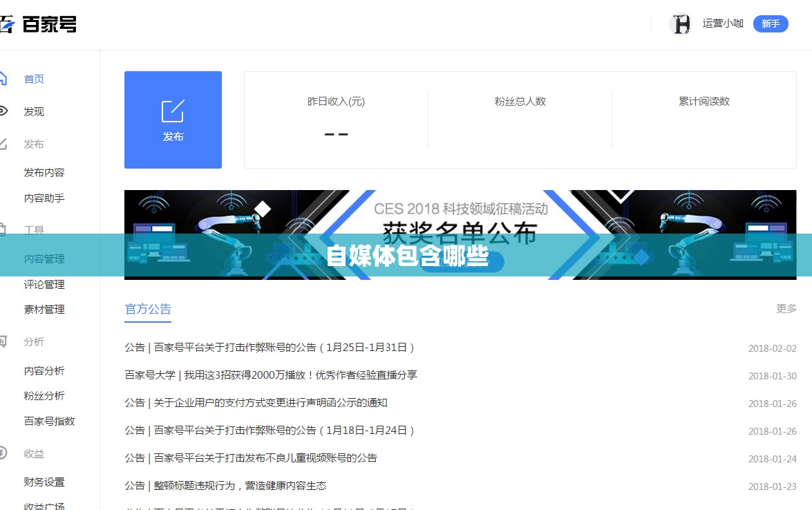This screenshot has height=510, width=812.
Task: Click the date 2018-01-24
Action: (772, 459)
